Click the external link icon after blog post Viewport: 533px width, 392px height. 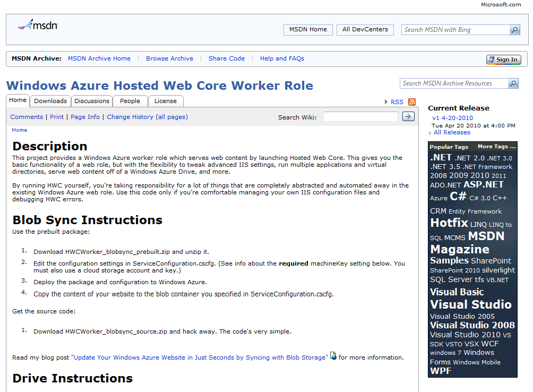pos(333,356)
